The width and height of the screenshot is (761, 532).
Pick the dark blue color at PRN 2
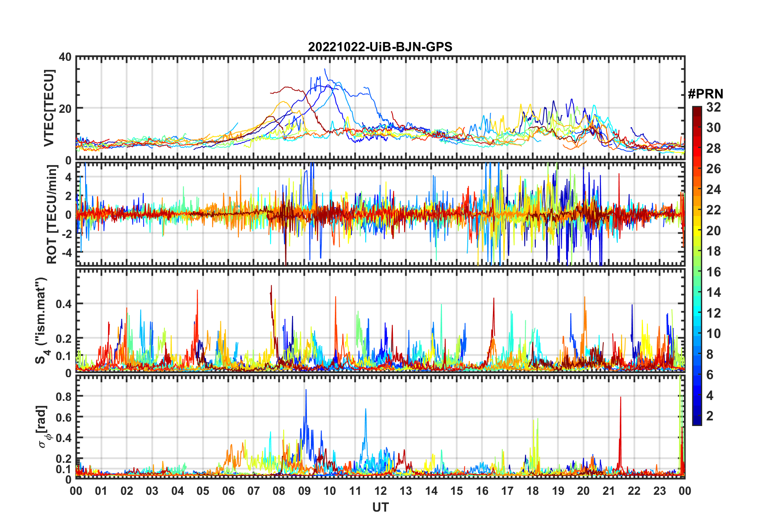point(697,416)
